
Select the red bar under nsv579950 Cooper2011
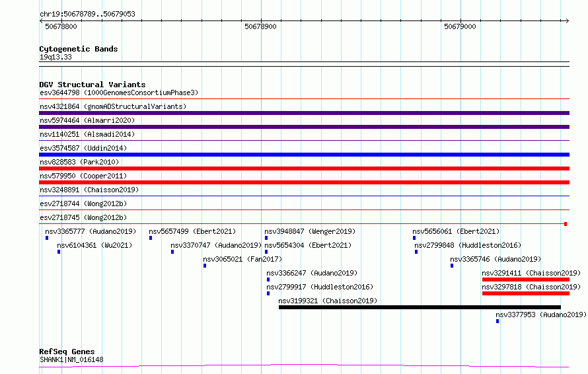pos(304,182)
